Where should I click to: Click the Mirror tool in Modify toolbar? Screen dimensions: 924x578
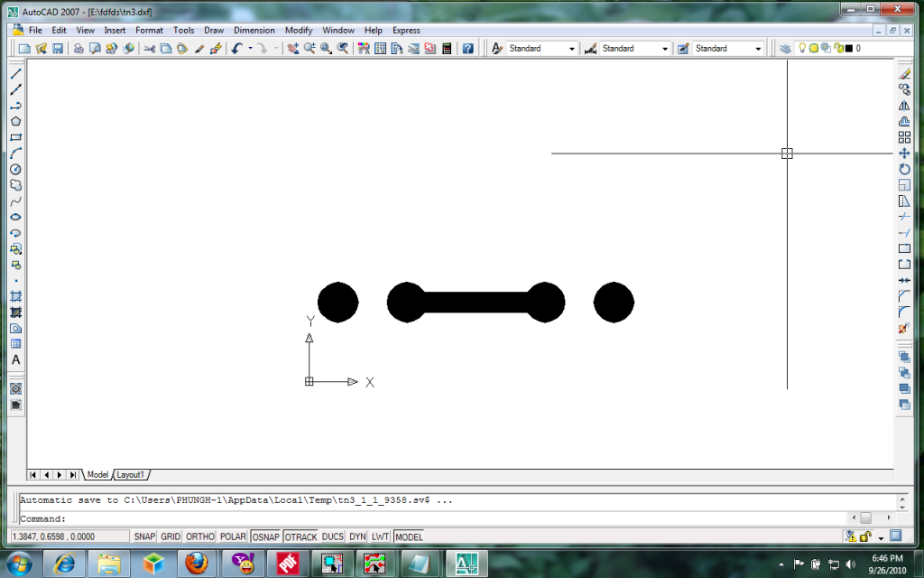click(904, 106)
